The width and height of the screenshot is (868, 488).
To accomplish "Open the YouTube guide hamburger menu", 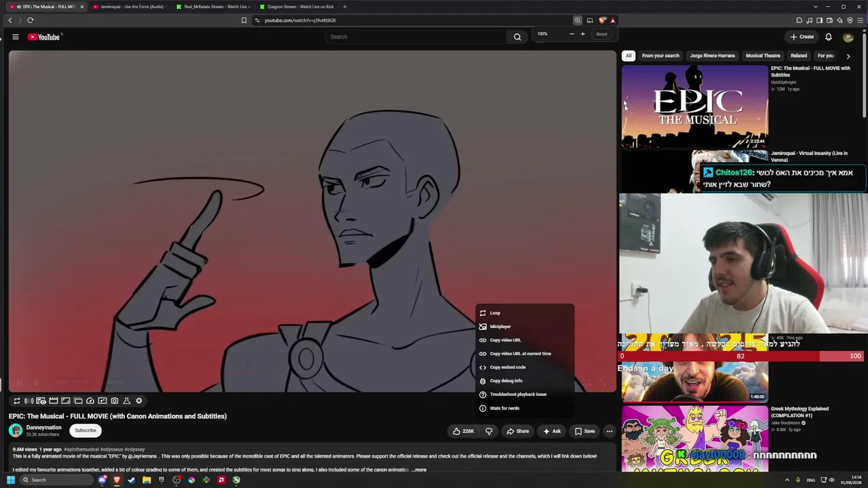I will tap(16, 37).
